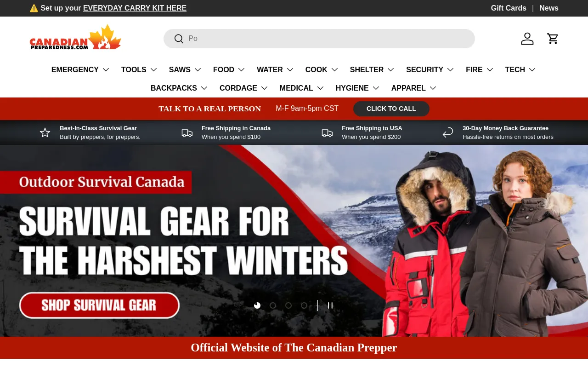Click the truck icon for Free Shipping in Canada

point(187,133)
